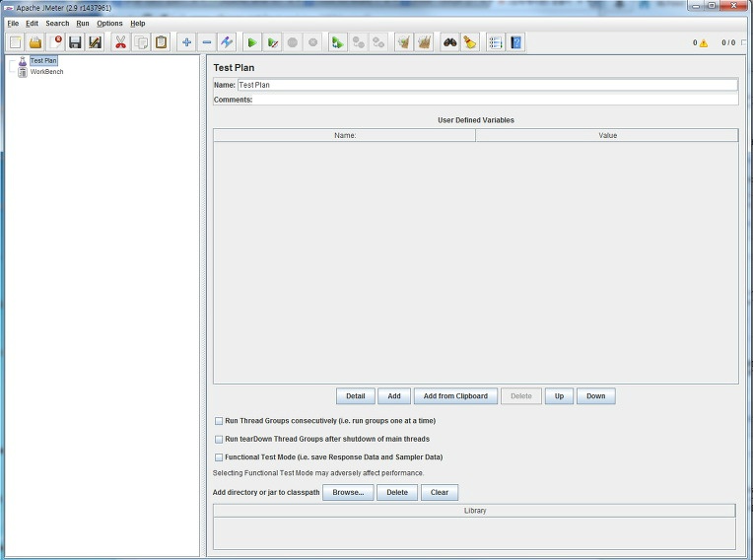Click Save As icon with pencil and disk

point(95,42)
